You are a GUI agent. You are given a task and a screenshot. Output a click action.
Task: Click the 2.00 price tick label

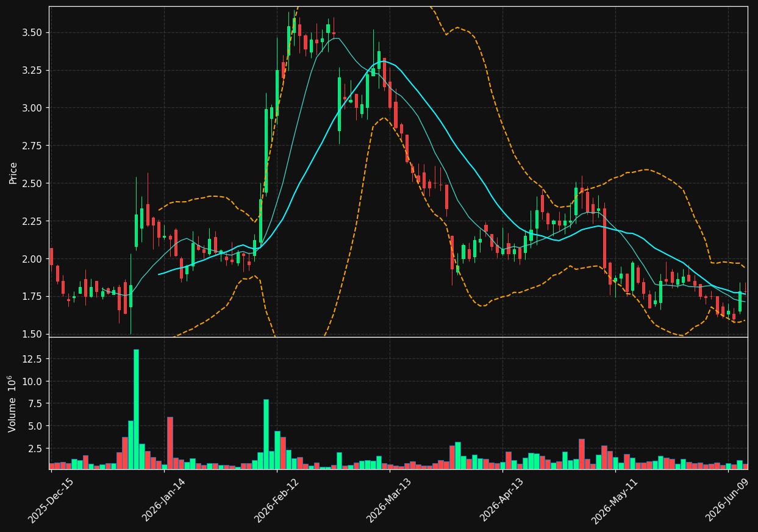coord(33,259)
